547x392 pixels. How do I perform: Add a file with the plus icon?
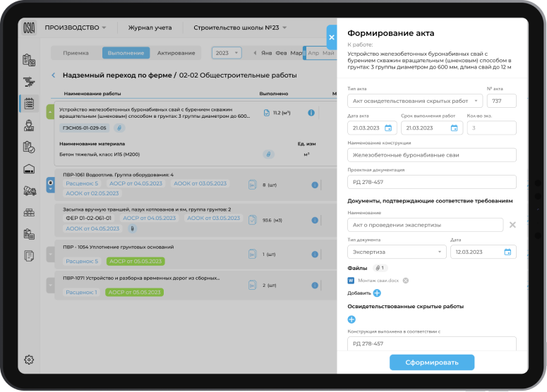[377, 293]
